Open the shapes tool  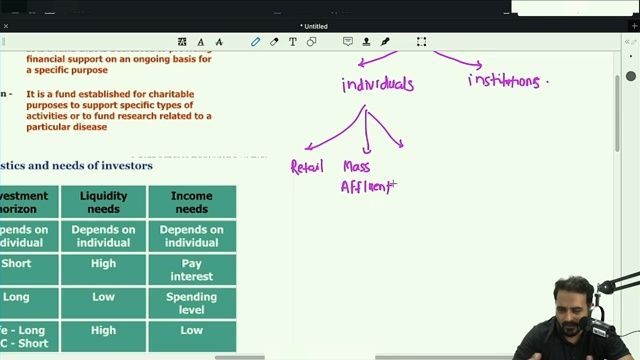[311, 42]
